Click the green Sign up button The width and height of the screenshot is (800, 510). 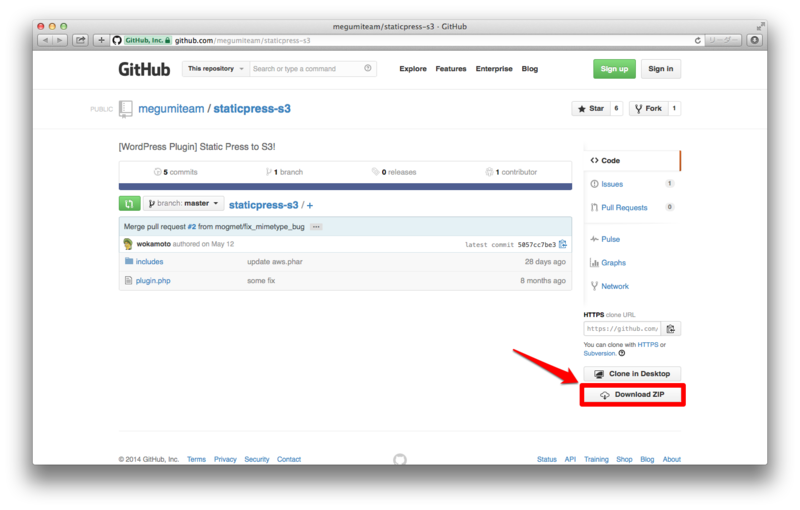[x=614, y=69]
